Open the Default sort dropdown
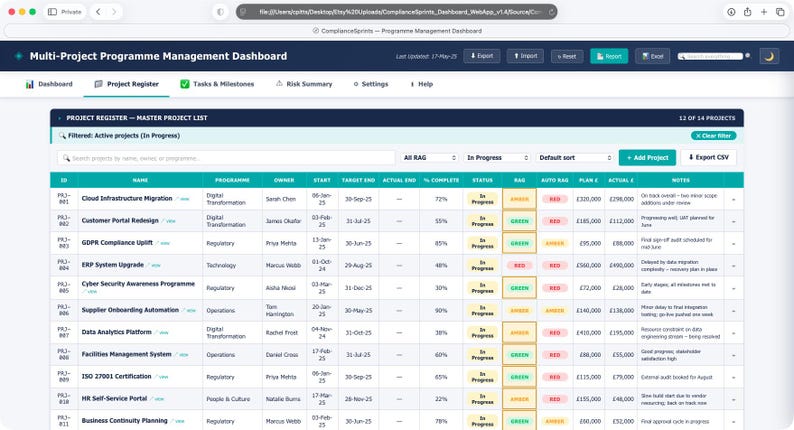 pyautogui.click(x=575, y=158)
